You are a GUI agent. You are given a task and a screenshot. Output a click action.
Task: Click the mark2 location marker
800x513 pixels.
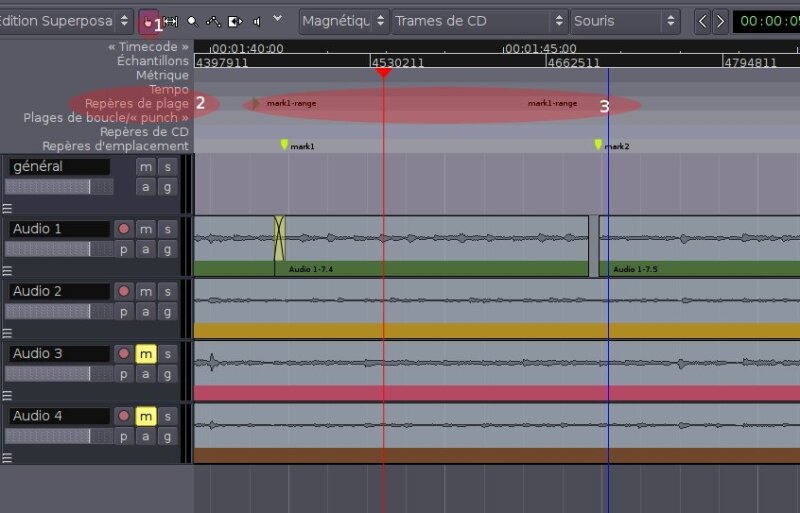(x=599, y=145)
